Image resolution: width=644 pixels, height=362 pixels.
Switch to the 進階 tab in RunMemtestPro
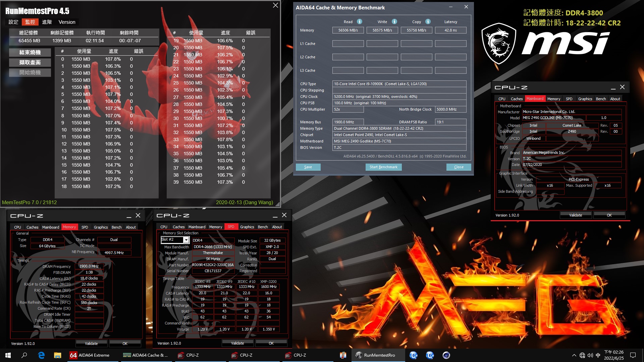tap(47, 22)
